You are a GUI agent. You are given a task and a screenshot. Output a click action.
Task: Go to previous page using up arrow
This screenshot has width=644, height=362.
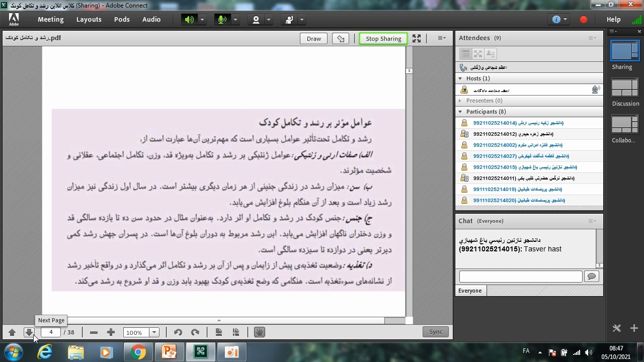coord(12,332)
